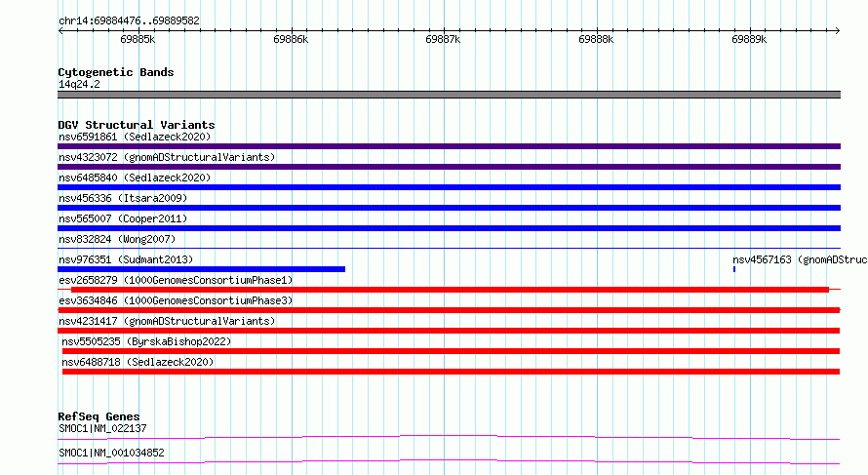868x475 pixels.
Task: Click the purple bar for nsv6591861
Action: click(x=449, y=146)
